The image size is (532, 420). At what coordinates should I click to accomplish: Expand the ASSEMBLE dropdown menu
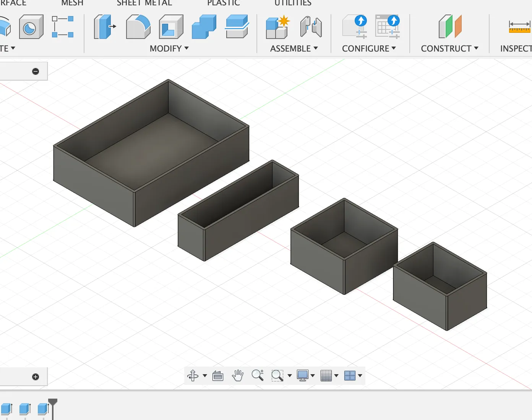point(294,48)
